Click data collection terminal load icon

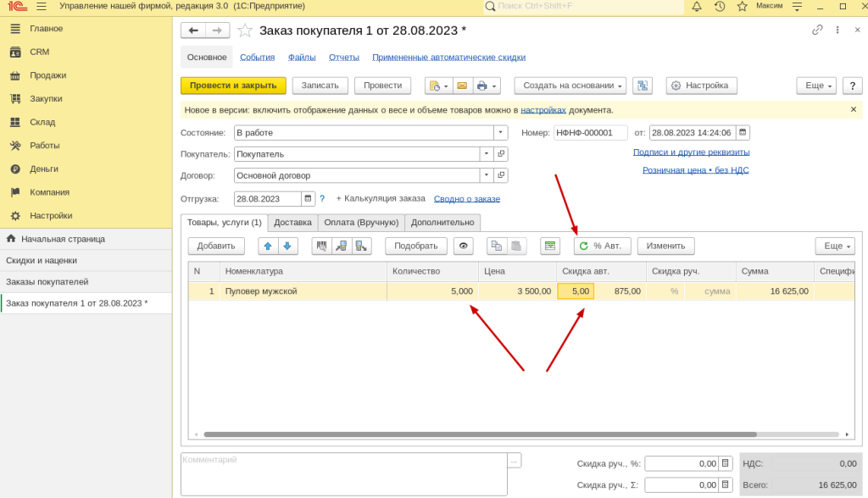(x=342, y=246)
